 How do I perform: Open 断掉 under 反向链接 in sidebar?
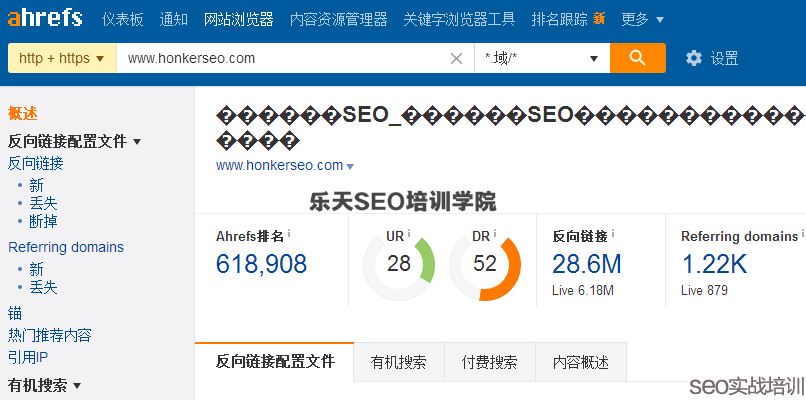43,222
